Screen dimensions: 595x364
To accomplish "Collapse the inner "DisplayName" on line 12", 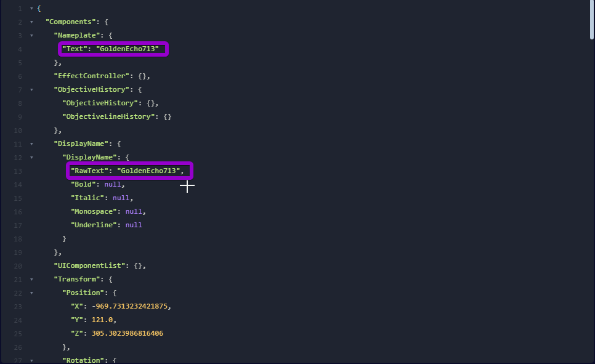I will [x=31, y=158].
